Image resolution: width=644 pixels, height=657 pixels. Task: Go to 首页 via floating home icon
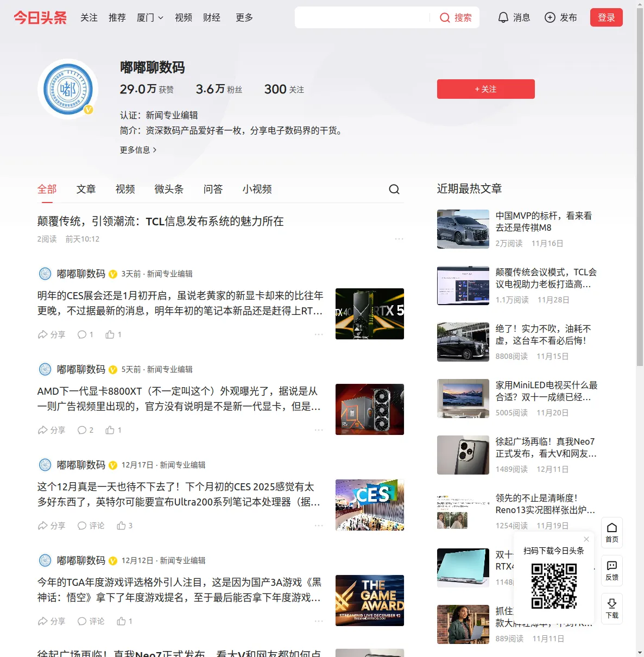coord(612,533)
